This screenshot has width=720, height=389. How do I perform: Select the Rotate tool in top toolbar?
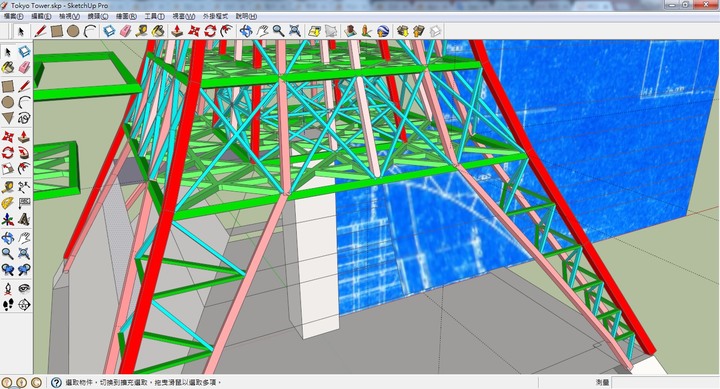210,31
